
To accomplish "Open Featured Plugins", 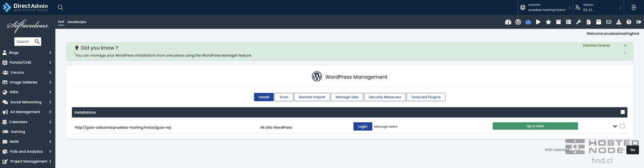I will pos(426,97).
